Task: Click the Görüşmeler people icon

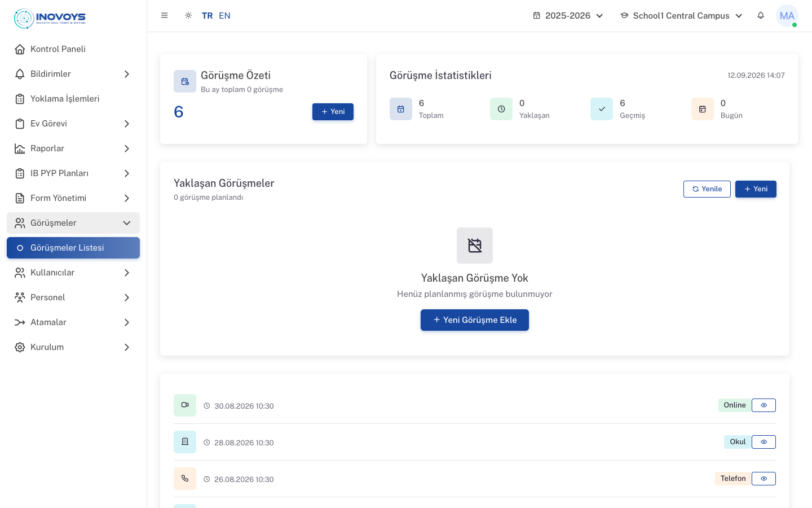Action: tap(20, 223)
